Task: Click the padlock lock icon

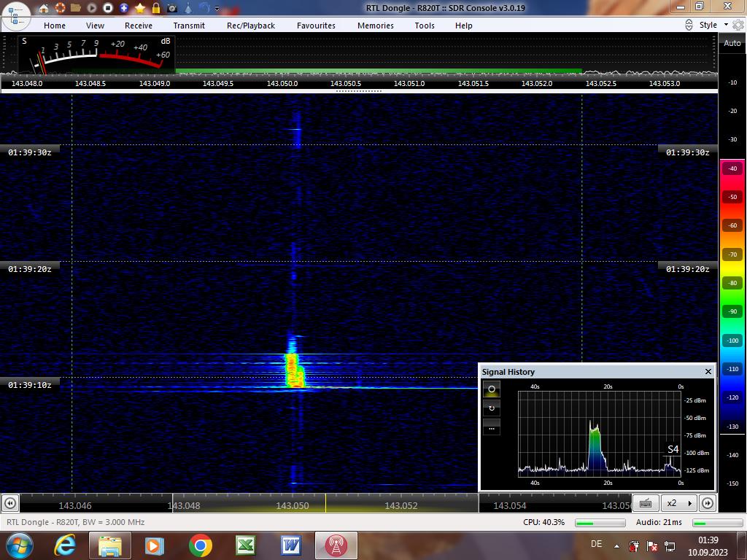Action: click(156, 8)
